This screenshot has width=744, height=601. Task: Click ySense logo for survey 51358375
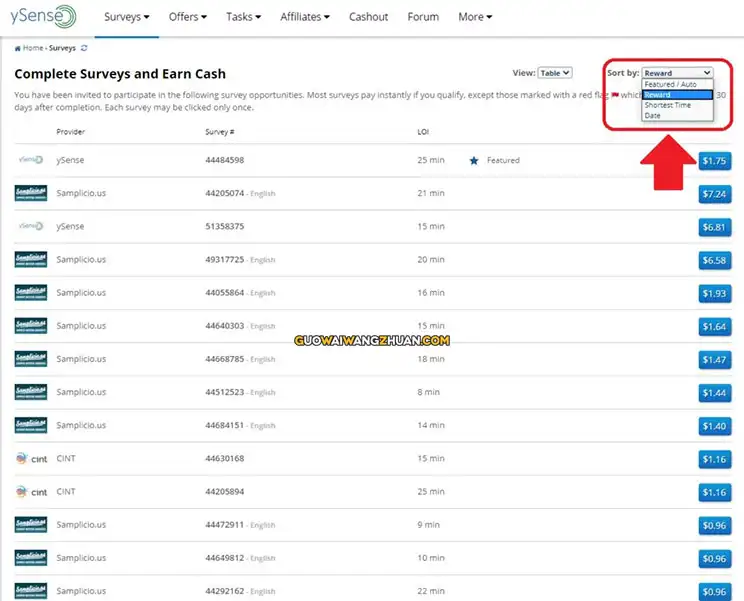31,226
